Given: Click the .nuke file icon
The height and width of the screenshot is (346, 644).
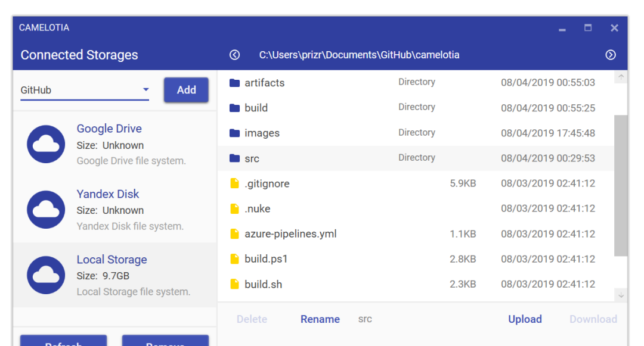Looking at the screenshot, I should 234,208.
